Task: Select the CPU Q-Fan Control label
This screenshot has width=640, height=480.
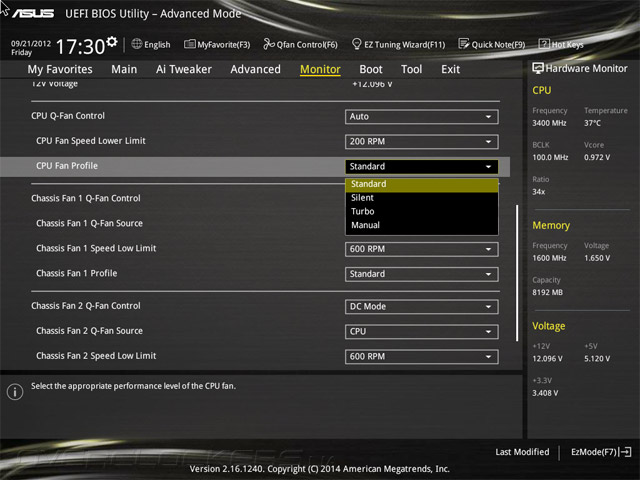Action: tap(68, 116)
